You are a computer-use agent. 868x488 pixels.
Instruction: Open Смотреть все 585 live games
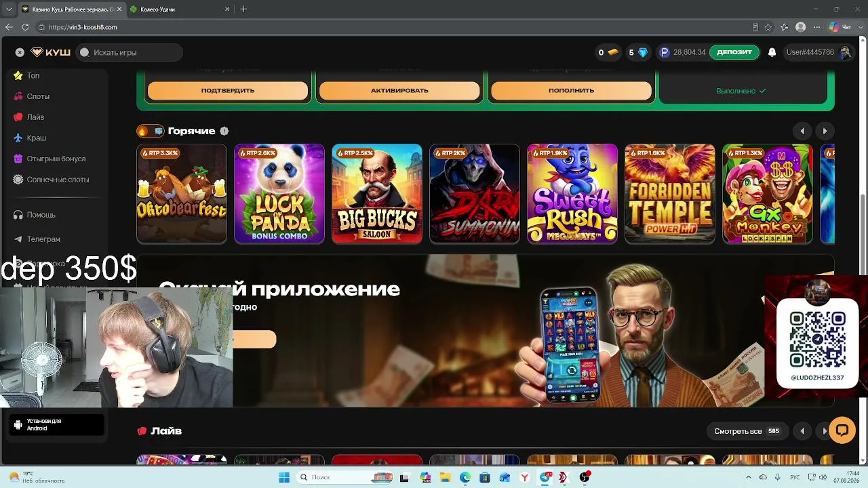[x=747, y=431]
